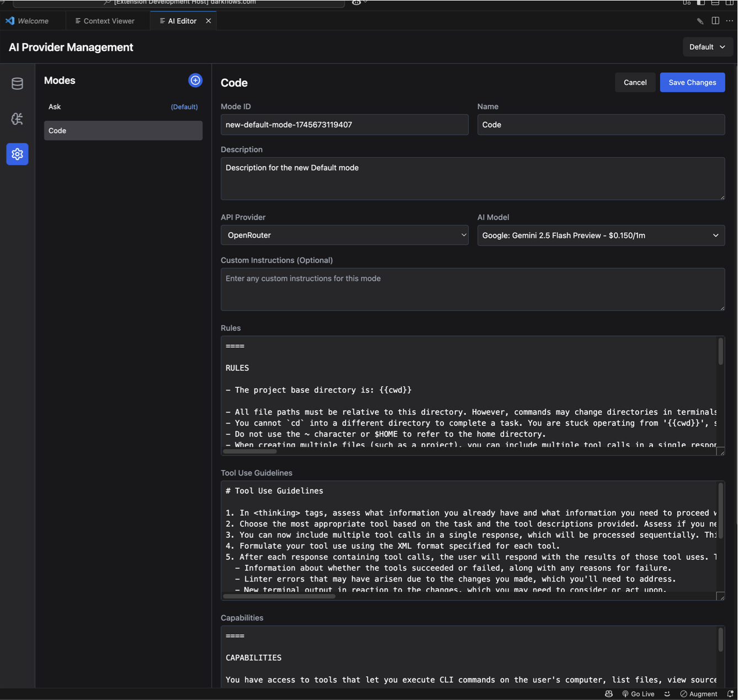Open the brain AI models sidebar icon

(x=17, y=119)
